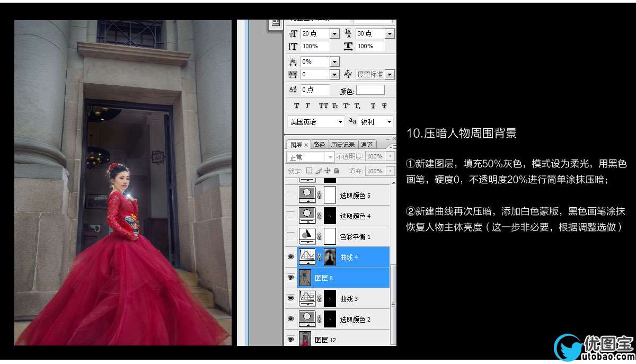Screen dimensions: 636x364
Task: Click the tracking icon beside the 0 field
Action: [293, 74]
